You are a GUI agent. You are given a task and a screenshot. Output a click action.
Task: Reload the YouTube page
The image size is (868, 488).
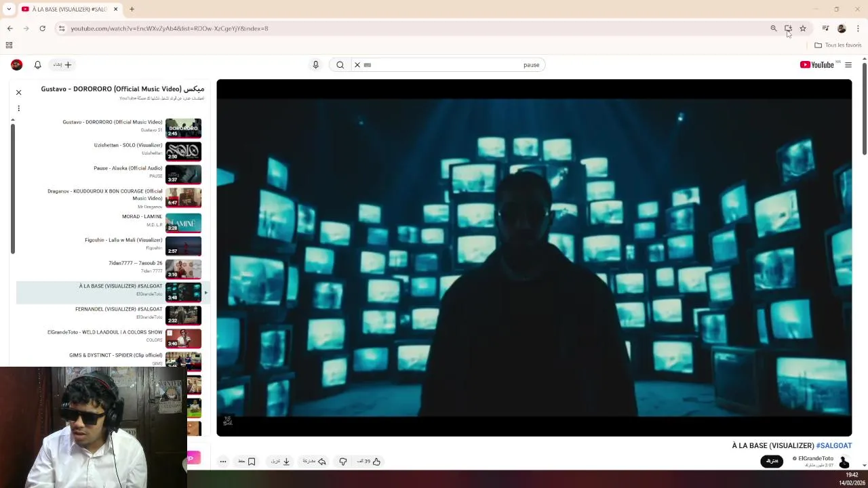pos(42,28)
